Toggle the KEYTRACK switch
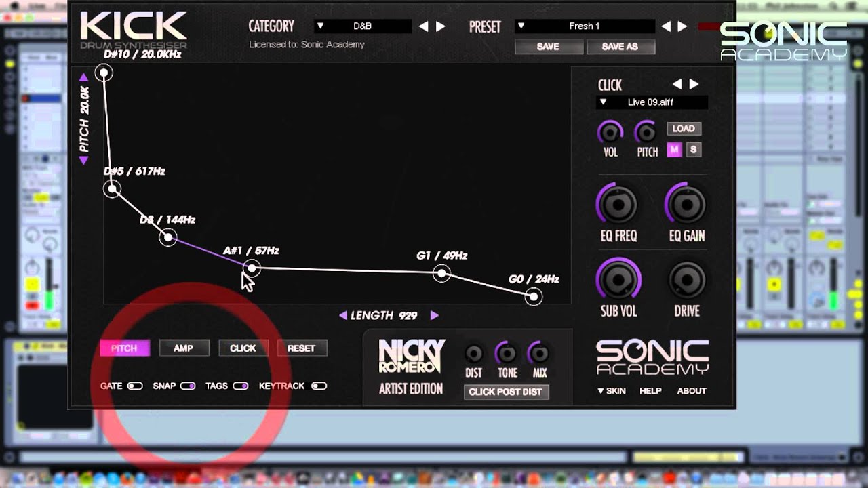Viewport: 868px width, 488px height. pos(319,386)
